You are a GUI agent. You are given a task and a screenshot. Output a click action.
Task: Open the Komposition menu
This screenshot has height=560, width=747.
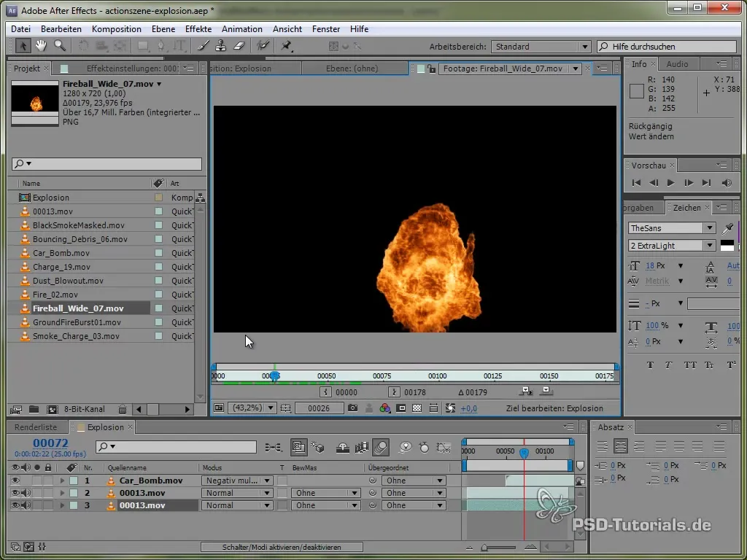[x=116, y=29]
